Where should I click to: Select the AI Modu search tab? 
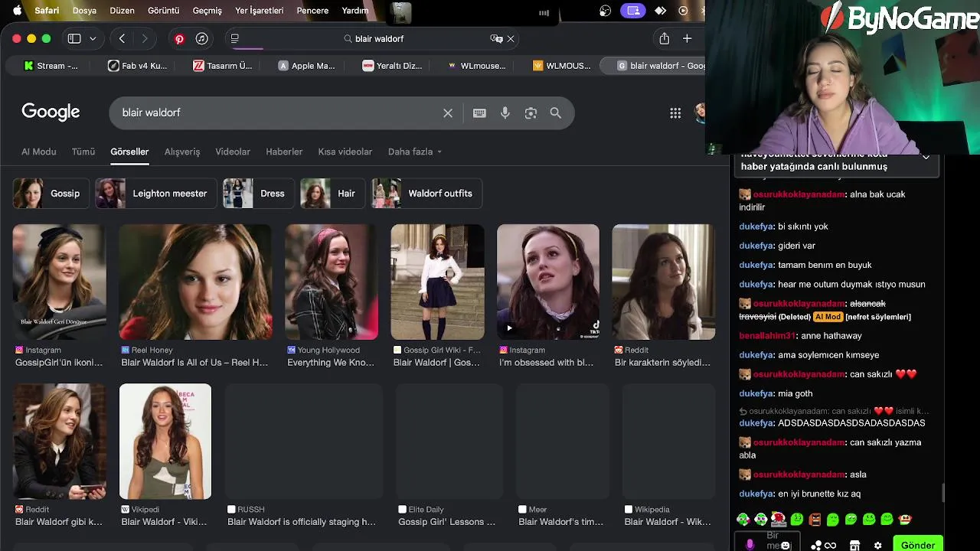38,152
